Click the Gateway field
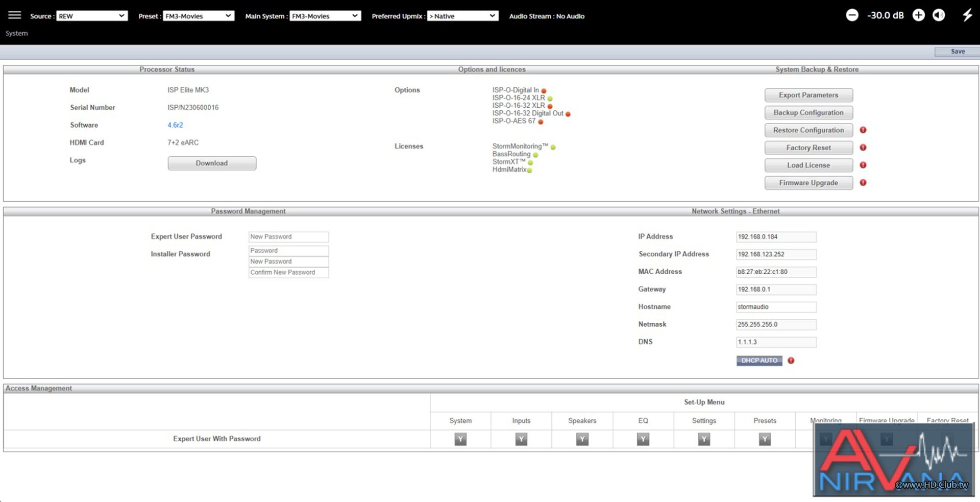 [776, 290]
